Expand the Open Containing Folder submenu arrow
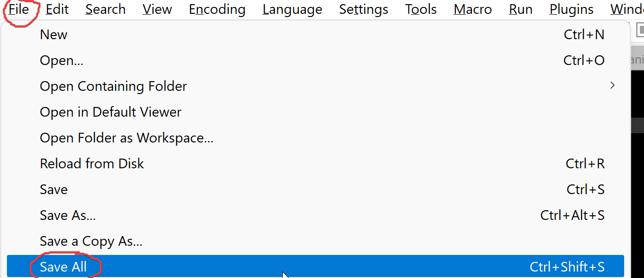This screenshot has width=644, height=278. 612,86
